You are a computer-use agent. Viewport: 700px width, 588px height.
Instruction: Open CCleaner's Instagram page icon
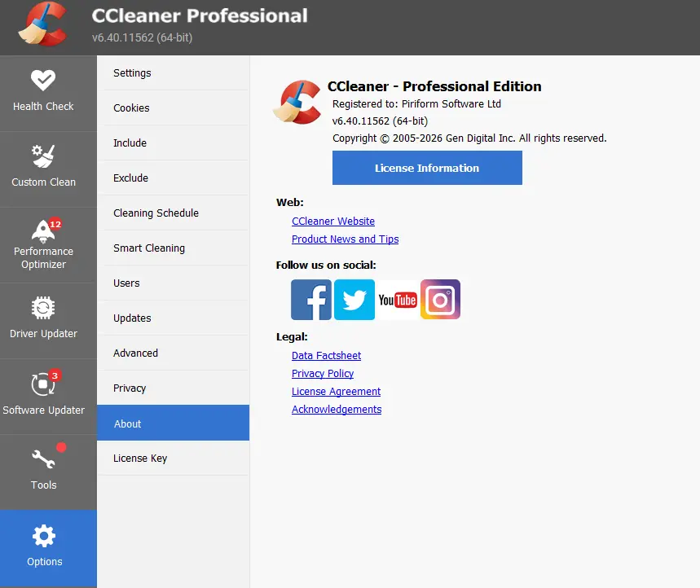(440, 300)
